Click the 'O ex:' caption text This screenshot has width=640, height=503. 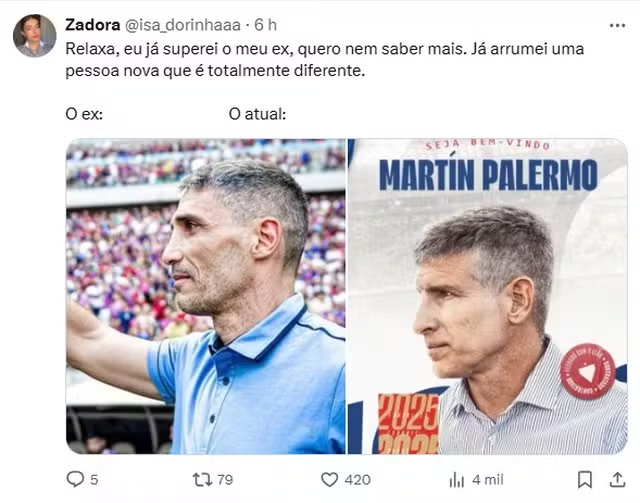(84, 114)
